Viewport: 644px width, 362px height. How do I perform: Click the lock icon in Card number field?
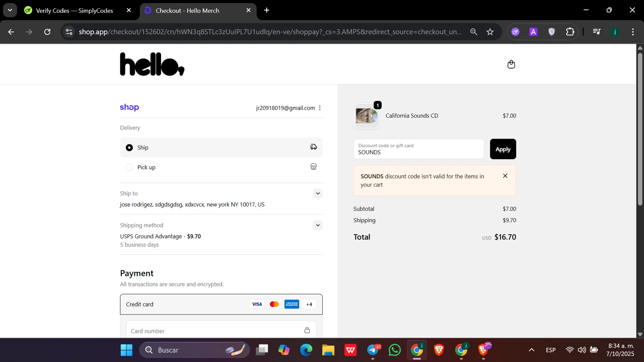click(x=307, y=330)
